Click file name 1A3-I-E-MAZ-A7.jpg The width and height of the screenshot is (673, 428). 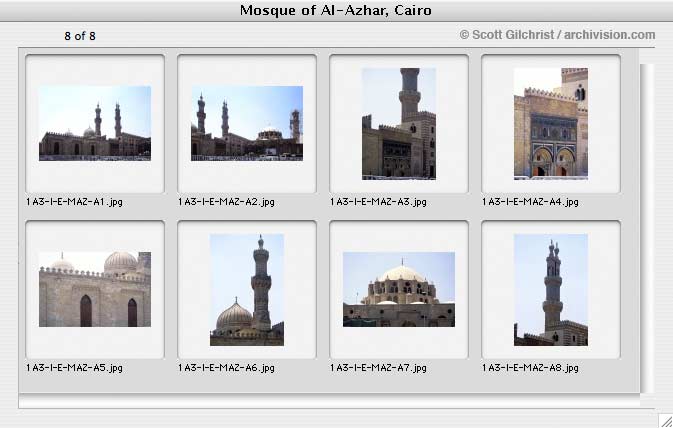(x=378, y=368)
